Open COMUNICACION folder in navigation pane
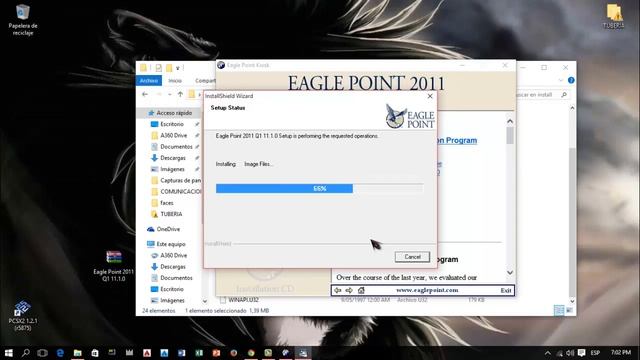The height and width of the screenshot is (360, 640). (x=176, y=191)
